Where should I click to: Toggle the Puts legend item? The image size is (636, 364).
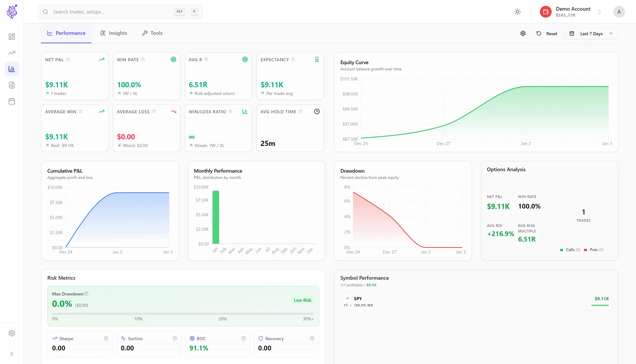click(x=593, y=250)
